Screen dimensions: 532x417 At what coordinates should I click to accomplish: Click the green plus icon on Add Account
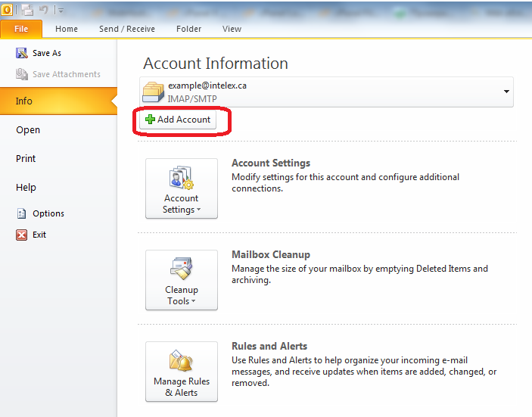coord(150,120)
